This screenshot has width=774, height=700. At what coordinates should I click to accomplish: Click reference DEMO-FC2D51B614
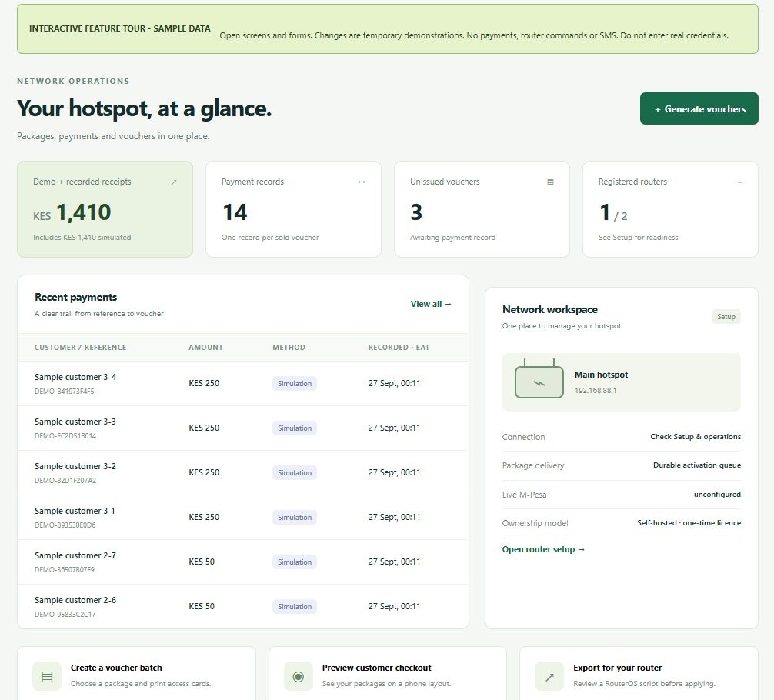coord(65,436)
